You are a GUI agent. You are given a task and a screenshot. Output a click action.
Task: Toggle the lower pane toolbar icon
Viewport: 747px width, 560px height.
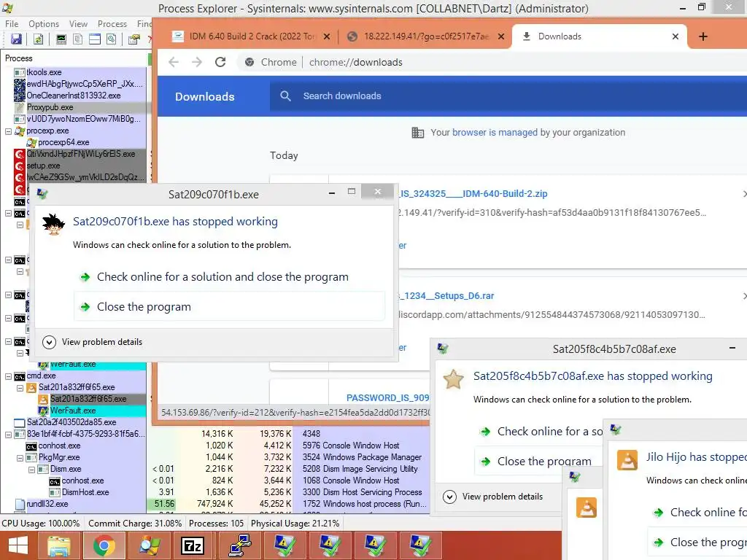95,39
